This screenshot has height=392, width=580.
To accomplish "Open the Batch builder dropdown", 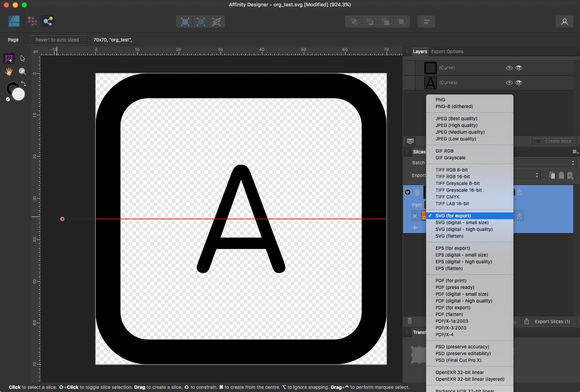I will point(545,163).
